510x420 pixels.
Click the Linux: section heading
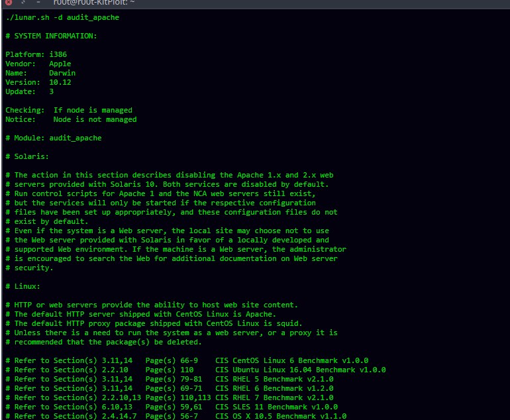[x=25, y=286]
